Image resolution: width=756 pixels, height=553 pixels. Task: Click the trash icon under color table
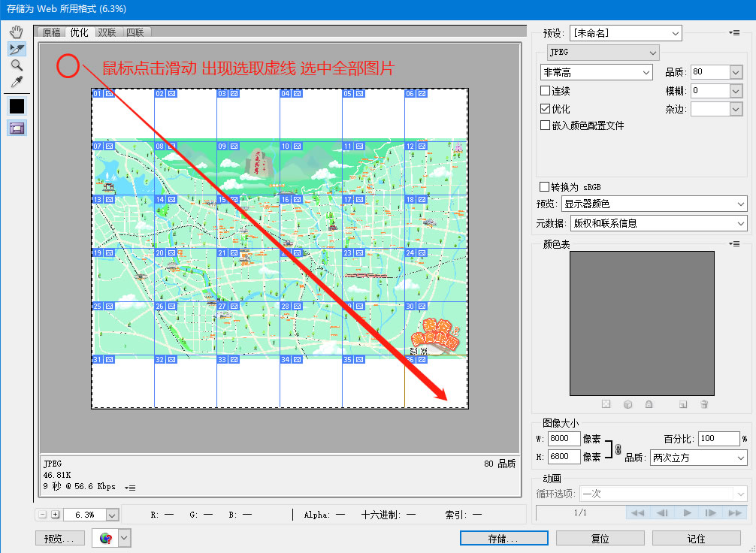pyautogui.click(x=704, y=404)
